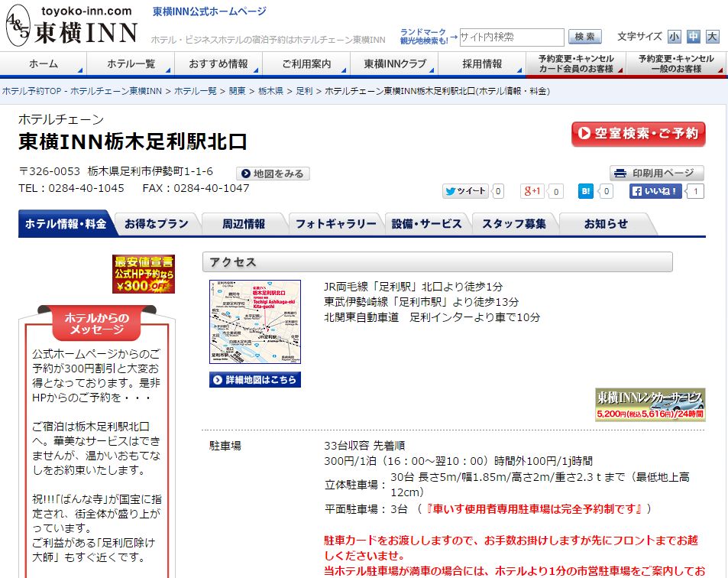Click the 地図をみる map button
The height and width of the screenshot is (578, 728).
(x=273, y=174)
